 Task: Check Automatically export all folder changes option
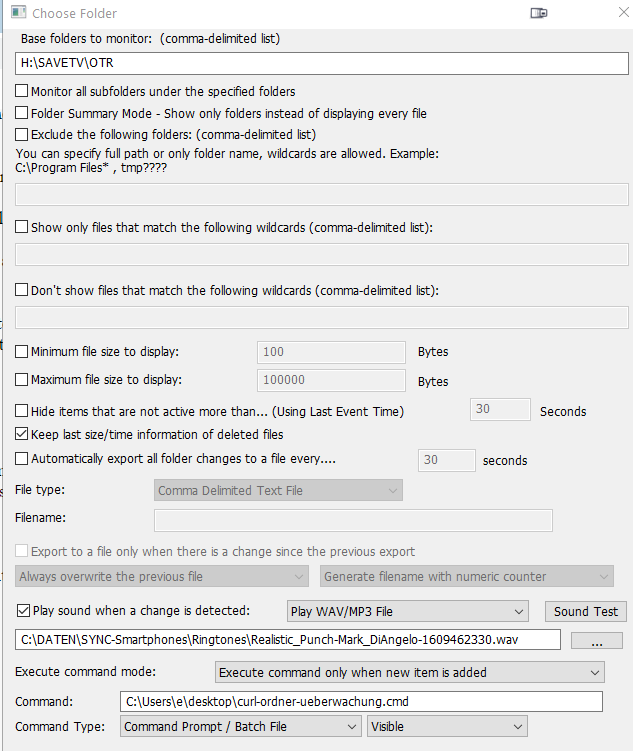click(22, 460)
